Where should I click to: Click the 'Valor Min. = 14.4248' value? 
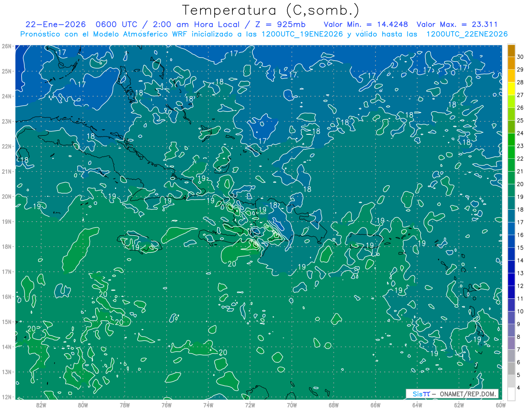click(366, 24)
